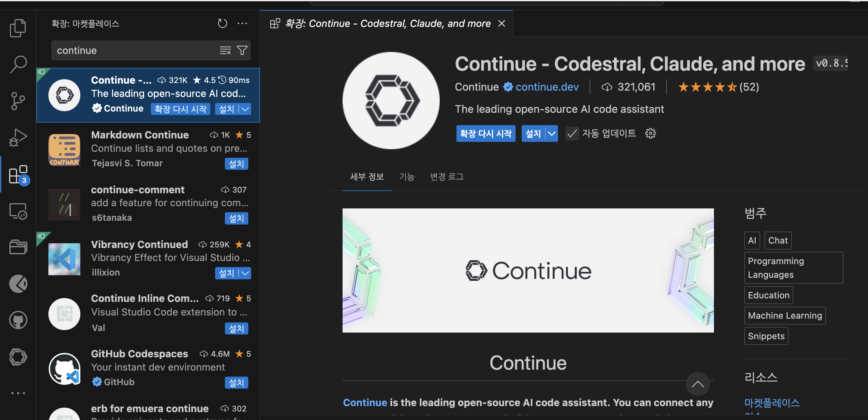Click the 확장 다시 시작 button on detail page

486,134
